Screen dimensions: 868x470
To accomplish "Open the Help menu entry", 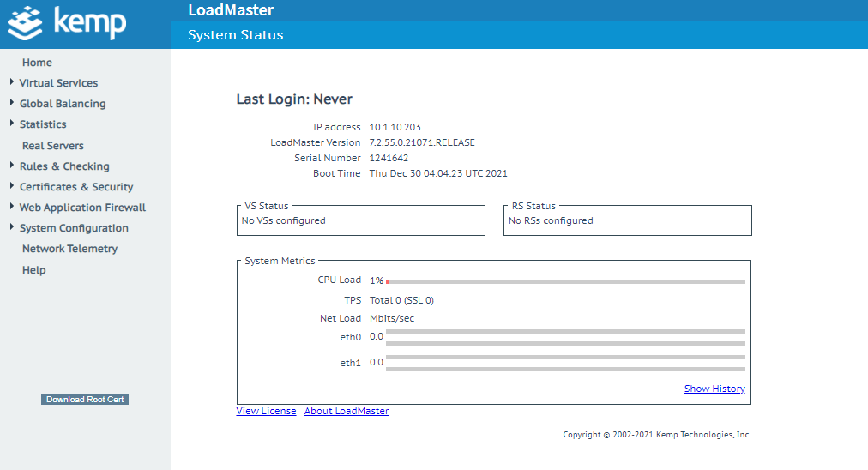I will point(34,270).
